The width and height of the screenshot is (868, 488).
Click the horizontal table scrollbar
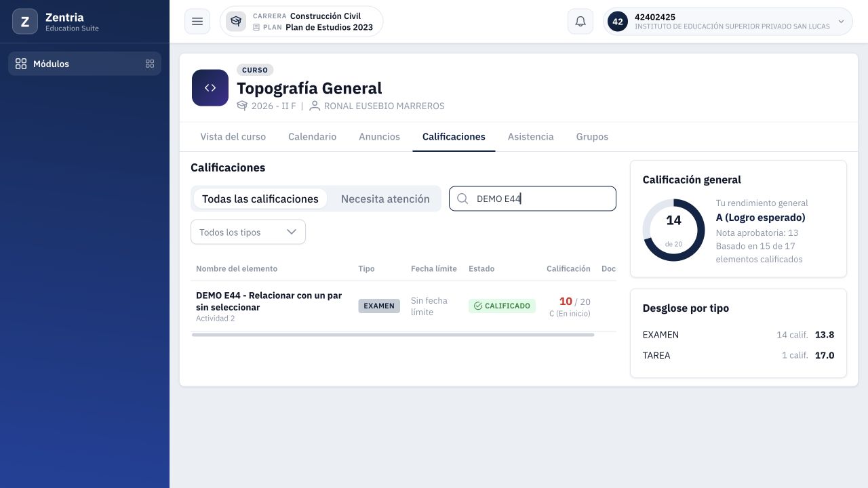(x=393, y=335)
